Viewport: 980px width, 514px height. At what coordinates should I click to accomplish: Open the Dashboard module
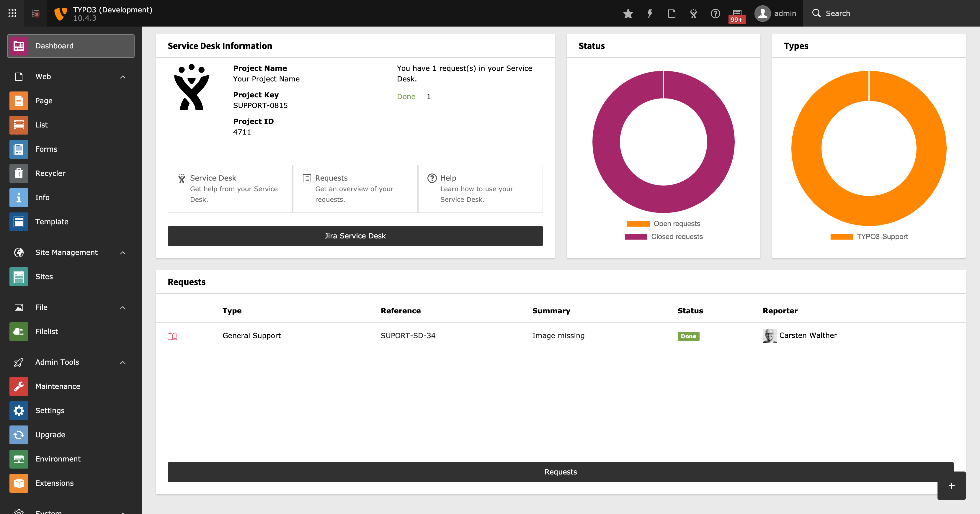tap(71, 46)
